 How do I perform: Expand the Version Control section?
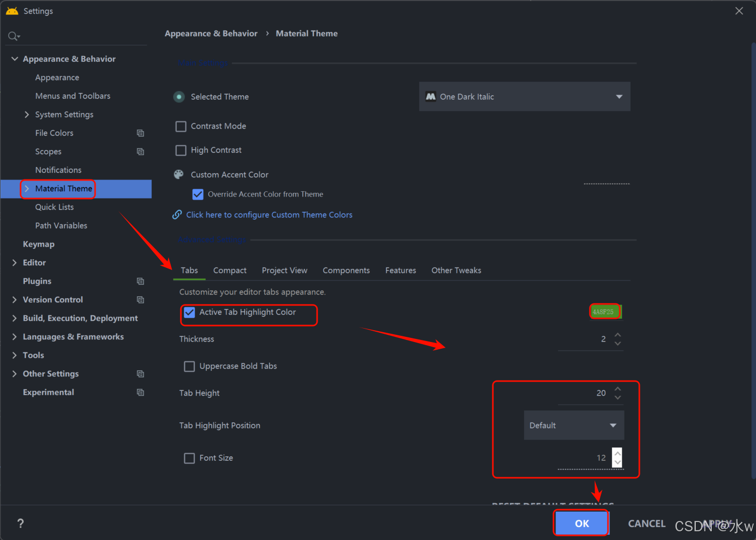[14, 300]
